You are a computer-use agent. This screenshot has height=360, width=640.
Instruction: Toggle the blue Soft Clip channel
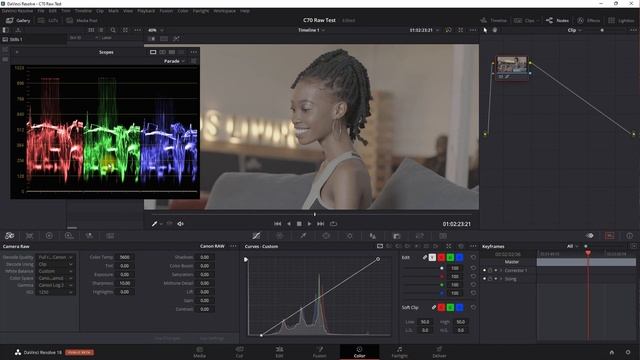pos(459,307)
